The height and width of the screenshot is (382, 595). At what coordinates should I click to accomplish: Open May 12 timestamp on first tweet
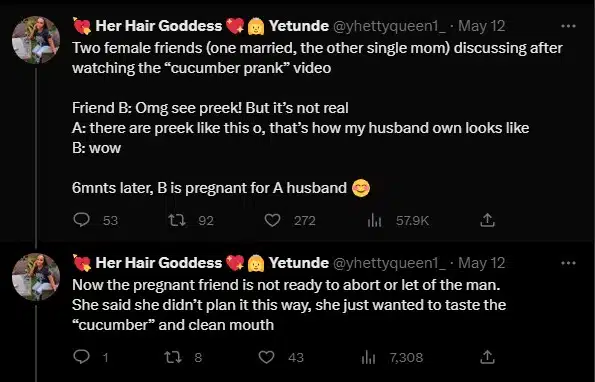tap(482, 26)
